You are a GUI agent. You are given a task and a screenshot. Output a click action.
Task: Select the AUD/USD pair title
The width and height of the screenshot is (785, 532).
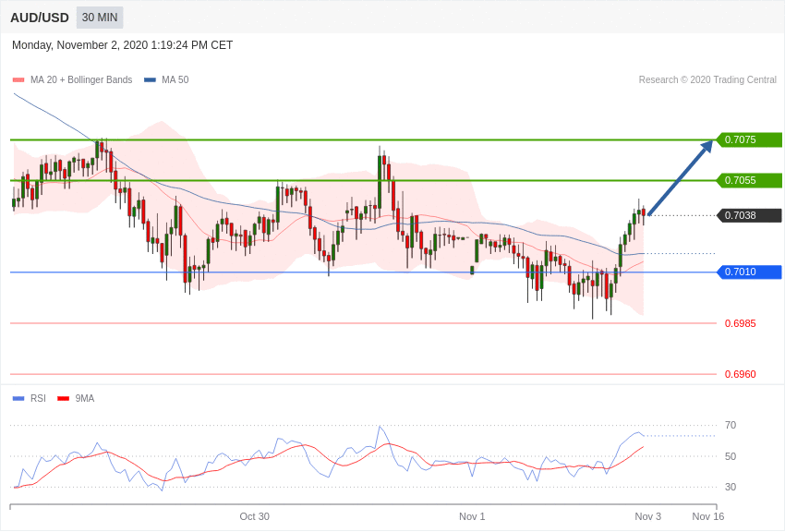coord(40,18)
